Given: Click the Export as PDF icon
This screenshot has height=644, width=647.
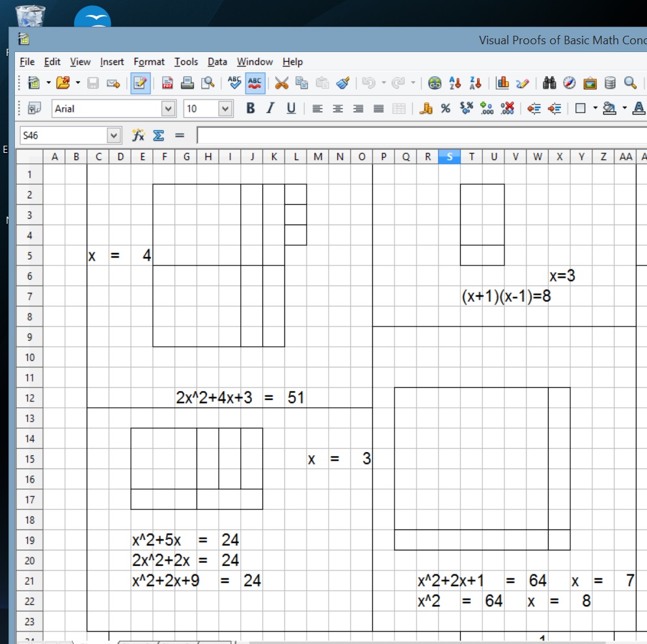Looking at the screenshot, I should pos(167,83).
